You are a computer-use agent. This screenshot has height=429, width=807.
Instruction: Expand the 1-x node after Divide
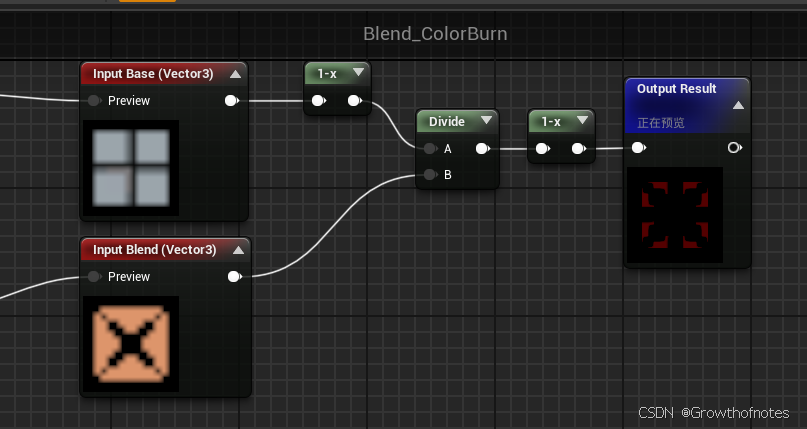[582, 120]
